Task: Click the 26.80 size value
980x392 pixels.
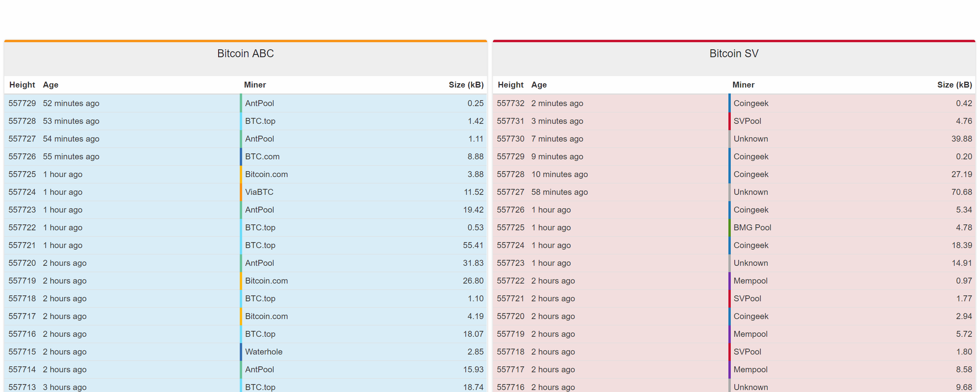Action: [473, 281]
